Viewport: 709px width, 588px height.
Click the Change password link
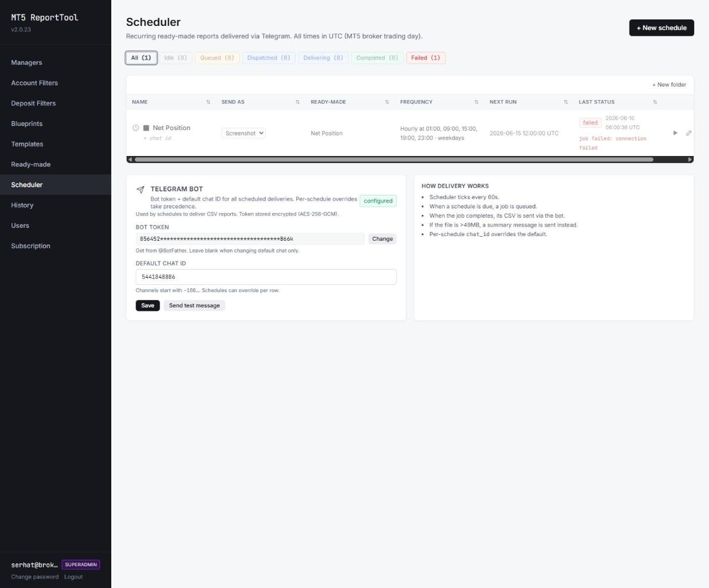[35, 577]
